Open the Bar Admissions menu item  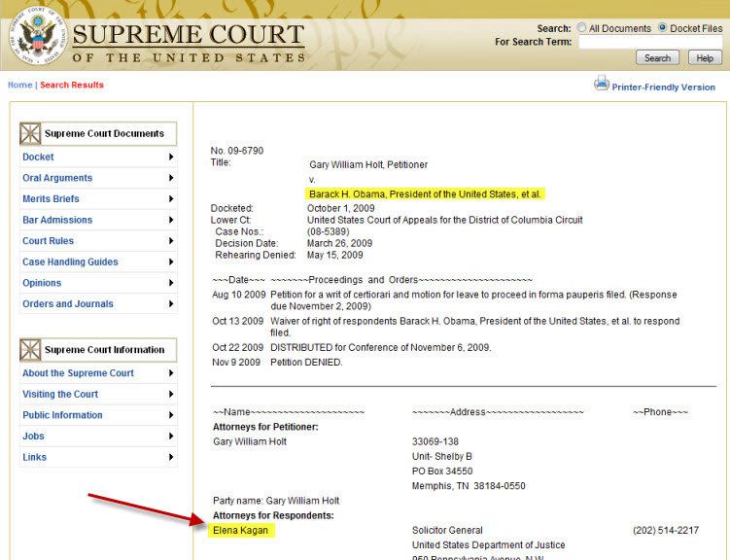point(57,220)
